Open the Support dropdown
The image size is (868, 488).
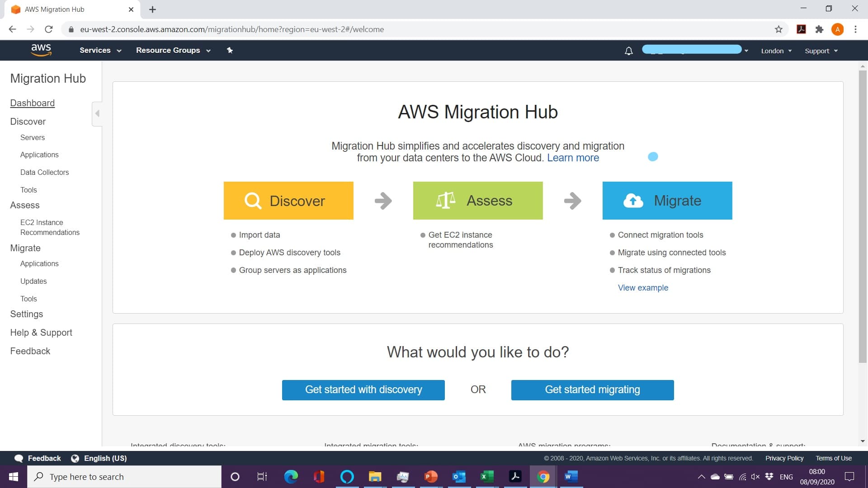[x=821, y=51]
